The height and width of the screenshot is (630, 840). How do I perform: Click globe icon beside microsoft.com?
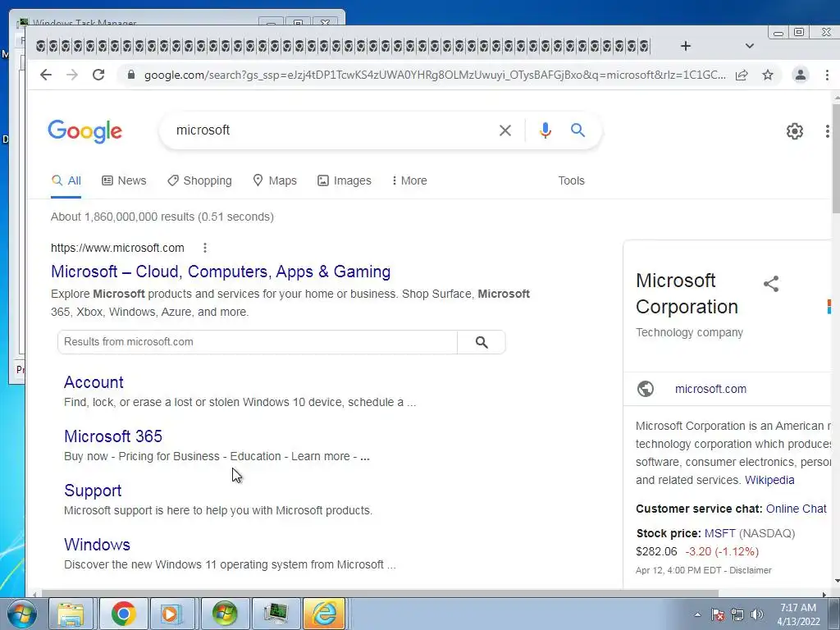[646, 389]
